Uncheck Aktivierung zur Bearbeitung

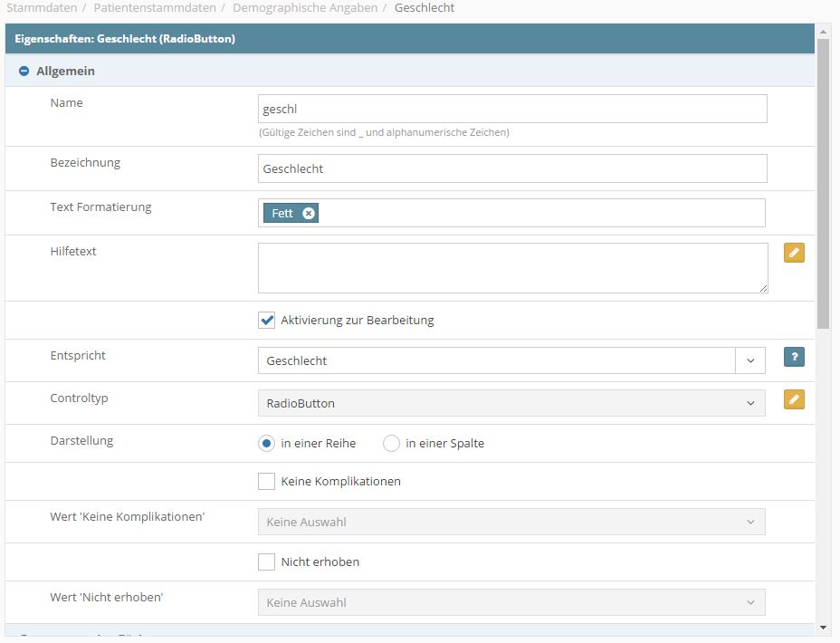click(x=266, y=320)
